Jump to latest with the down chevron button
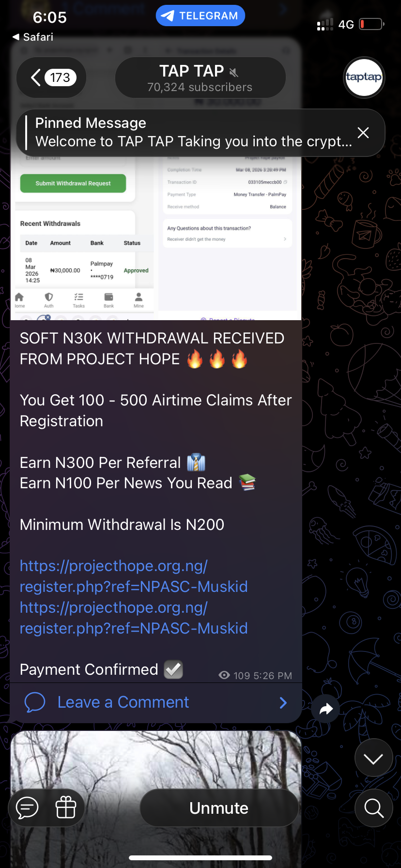Screen dimensions: 401x868 373,759
